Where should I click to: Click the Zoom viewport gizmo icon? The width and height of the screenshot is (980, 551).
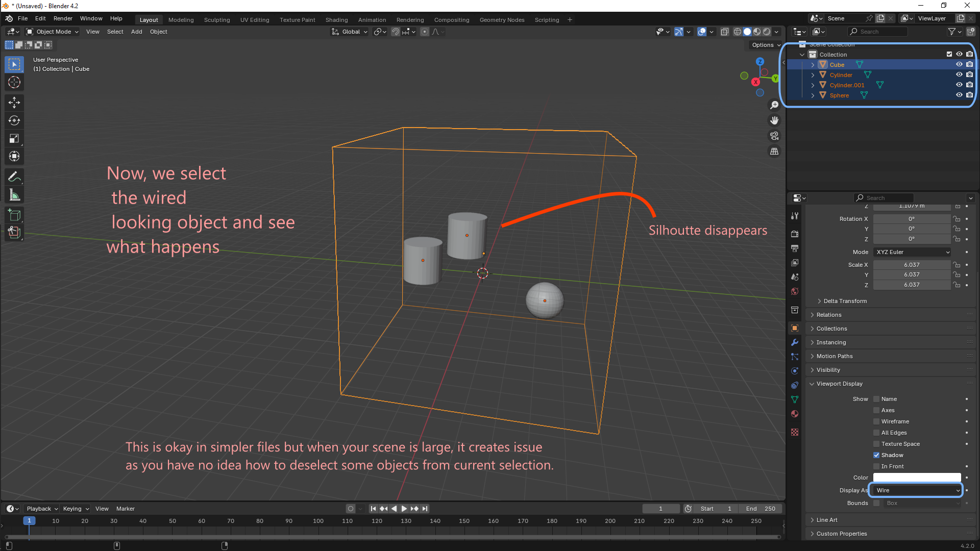tap(774, 105)
